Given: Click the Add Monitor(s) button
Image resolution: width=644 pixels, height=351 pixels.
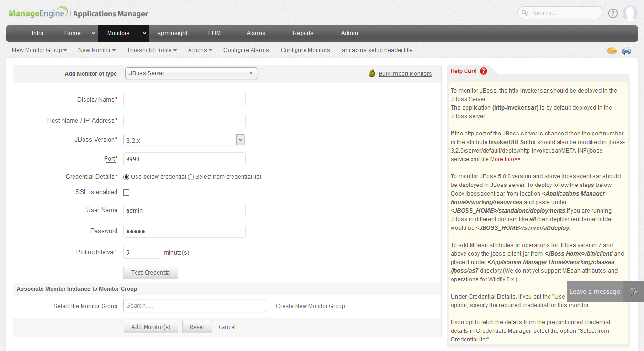Looking at the screenshot, I should point(151,327).
